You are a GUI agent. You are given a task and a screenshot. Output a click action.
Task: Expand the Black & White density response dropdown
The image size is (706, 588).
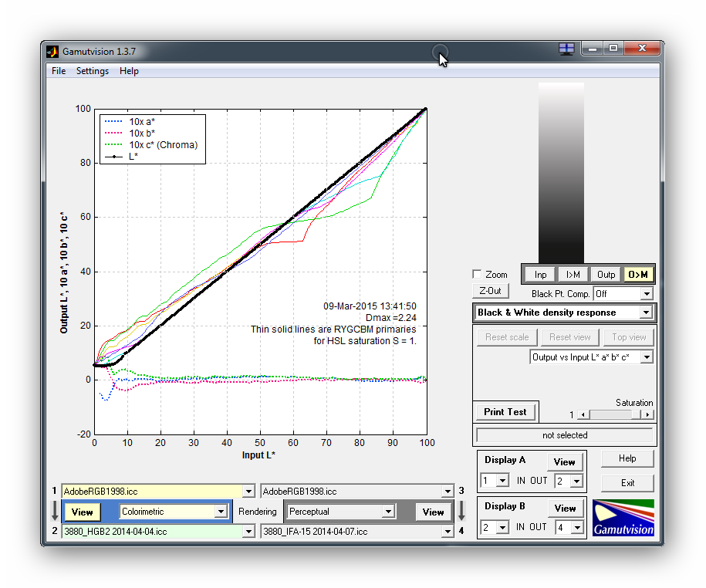[645, 313]
